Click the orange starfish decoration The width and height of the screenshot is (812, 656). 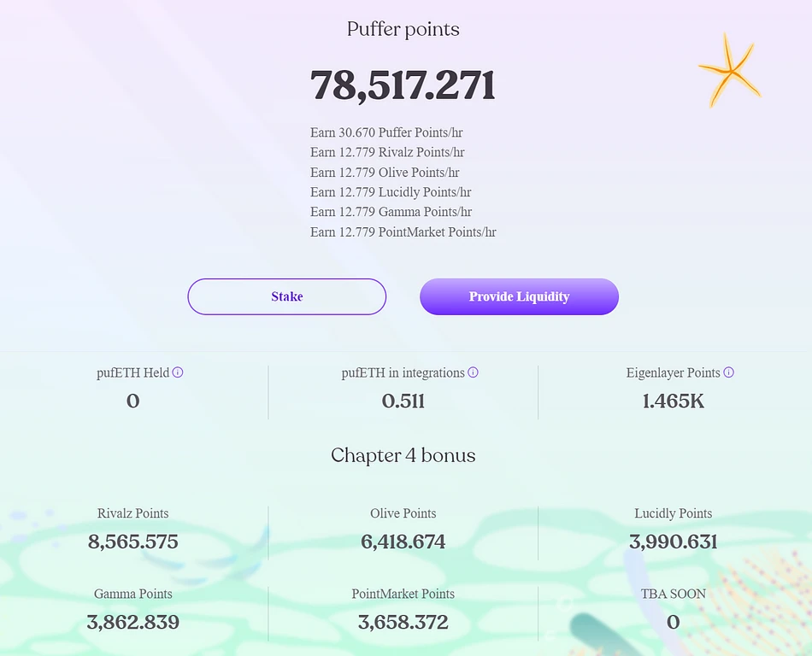point(729,70)
